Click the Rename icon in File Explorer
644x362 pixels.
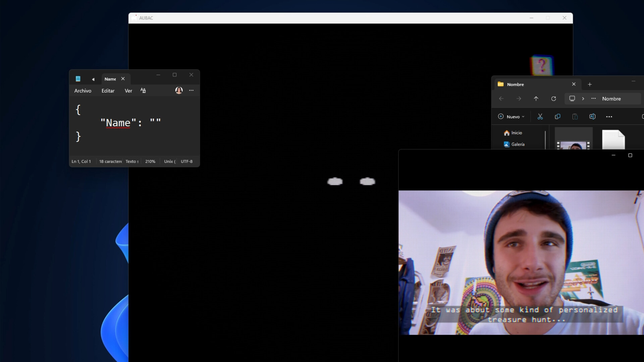pyautogui.click(x=592, y=117)
